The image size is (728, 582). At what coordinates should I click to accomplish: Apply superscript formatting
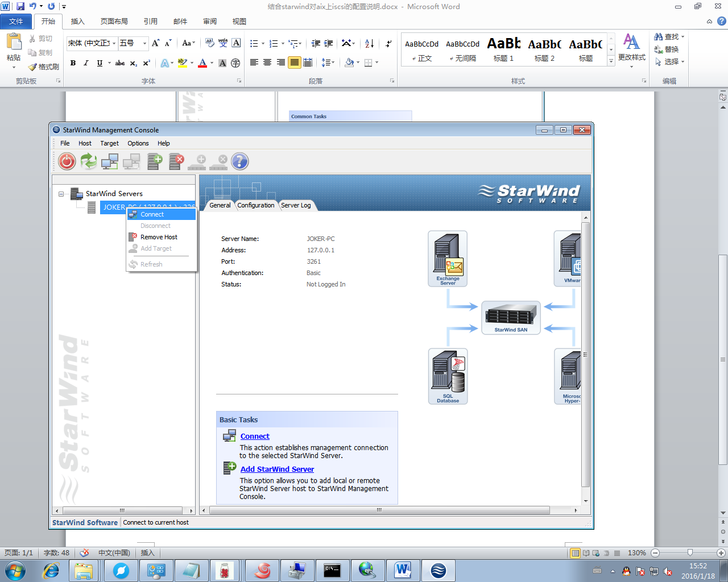point(147,63)
